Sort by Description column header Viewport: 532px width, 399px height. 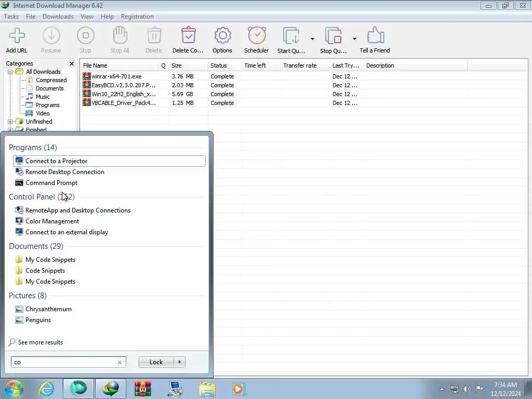click(x=415, y=65)
